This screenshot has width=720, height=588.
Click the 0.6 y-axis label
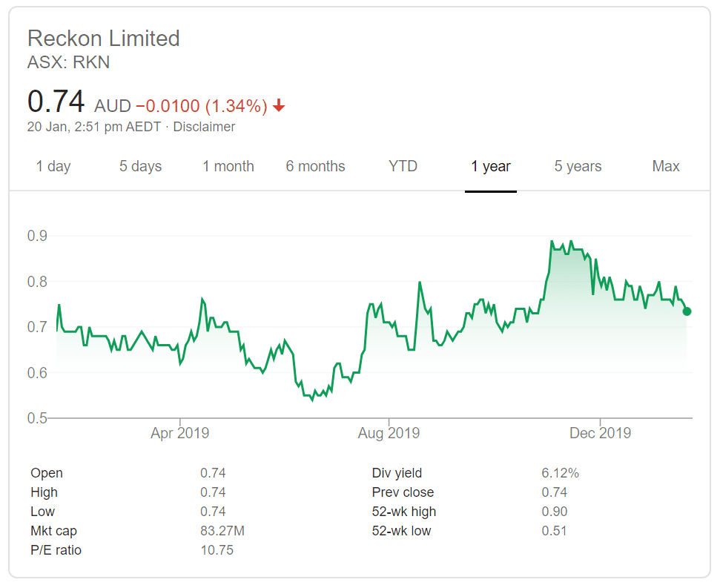(37, 373)
